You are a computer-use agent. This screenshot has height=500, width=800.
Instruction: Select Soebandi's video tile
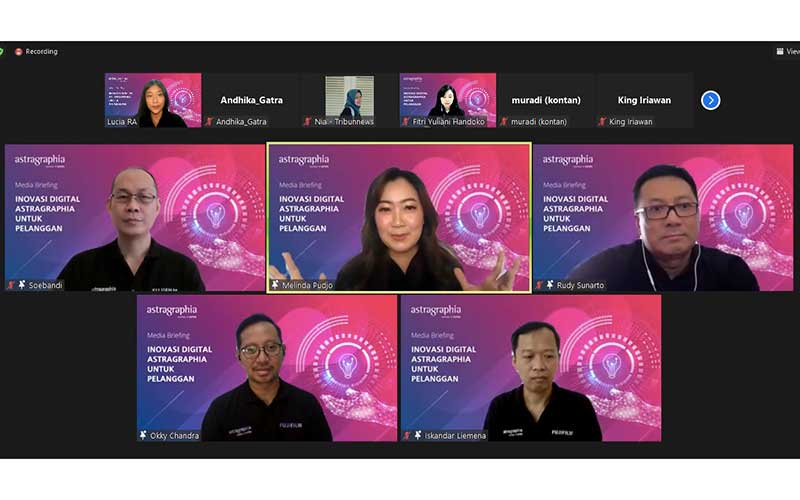[135, 218]
